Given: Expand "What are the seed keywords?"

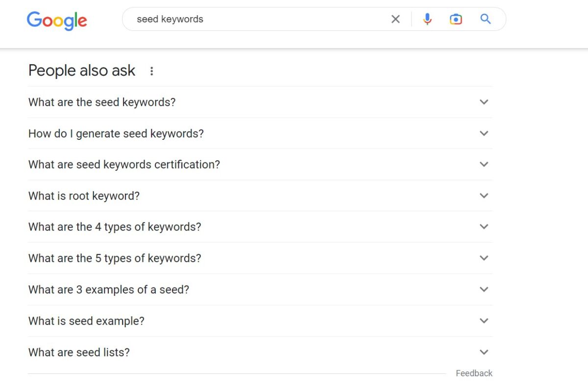Looking at the screenshot, I should point(484,102).
